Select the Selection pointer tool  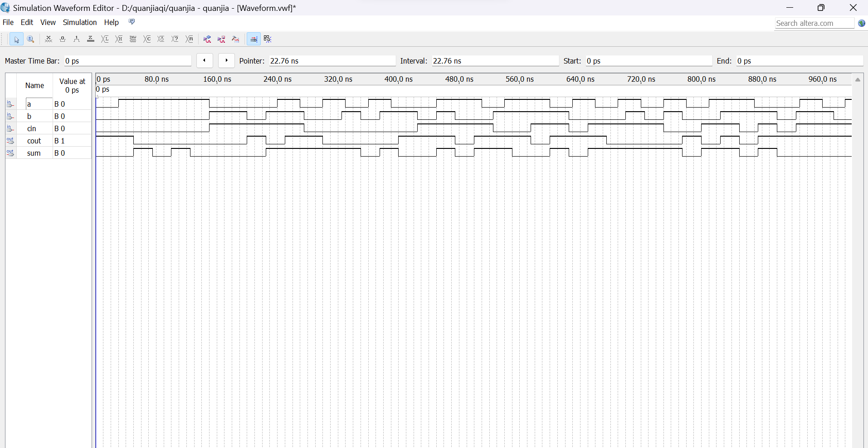pyautogui.click(x=16, y=39)
